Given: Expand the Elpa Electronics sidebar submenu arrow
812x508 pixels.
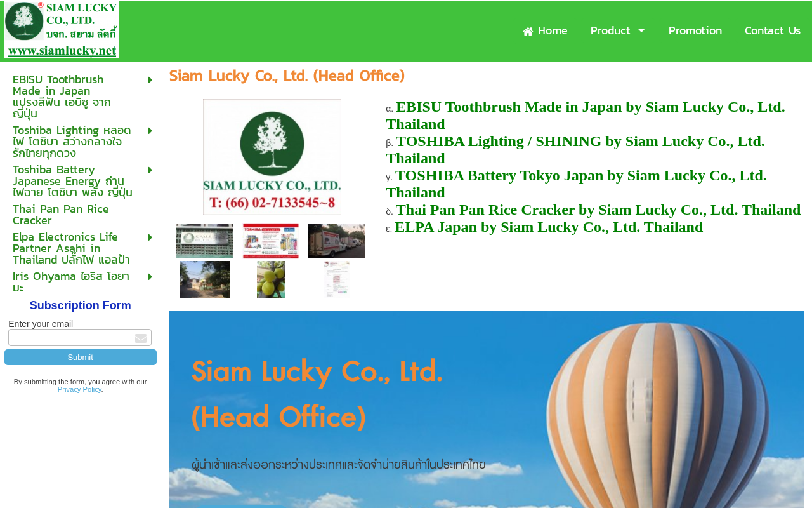Looking at the screenshot, I should click(x=150, y=237).
